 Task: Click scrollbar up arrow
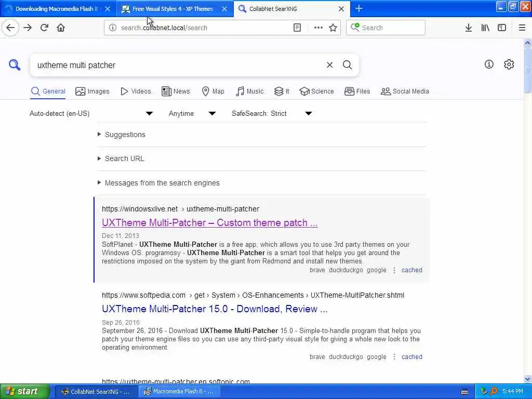coord(527,43)
